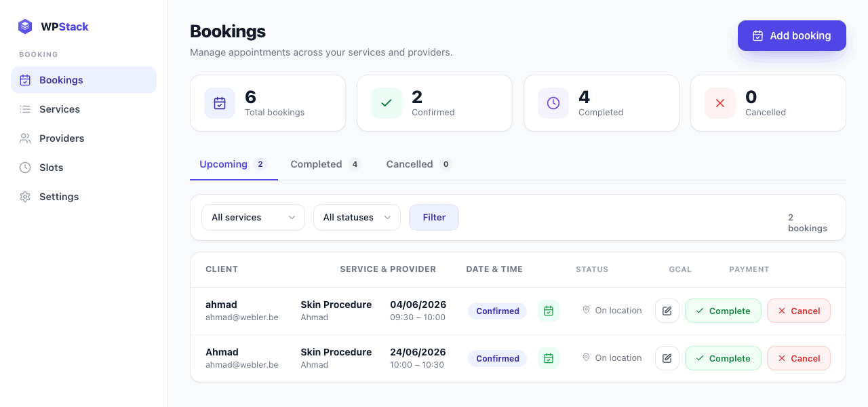Image resolution: width=868 pixels, height=407 pixels.
Task: Switch to the Upcoming tab
Action: 233,164
